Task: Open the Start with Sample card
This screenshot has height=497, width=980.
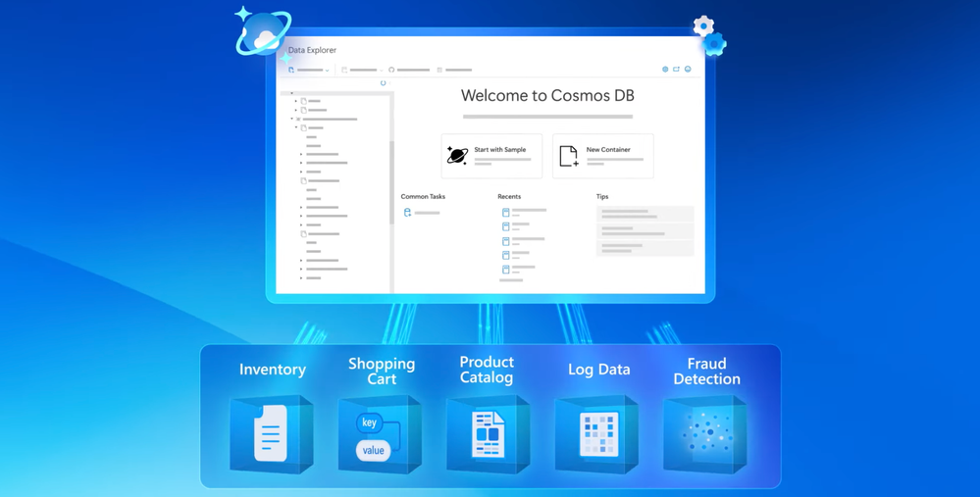Action: pos(491,156)
